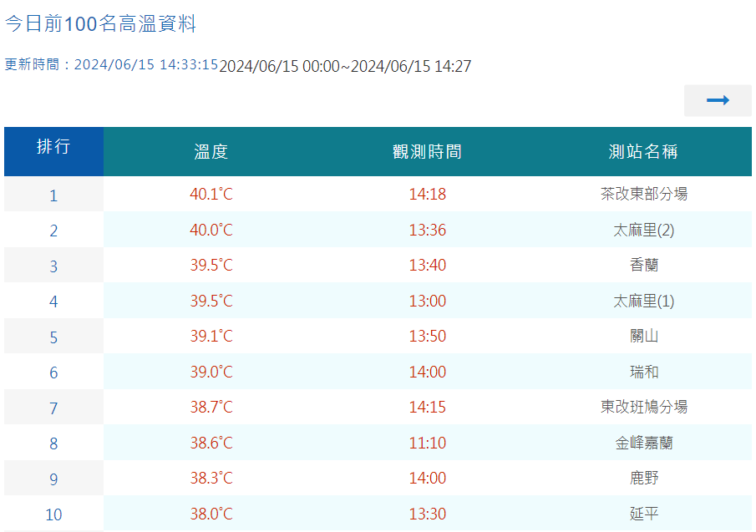Viewport: 756px width, 532px height.
Task: Click rank number 8
Action: pos(53,443)
